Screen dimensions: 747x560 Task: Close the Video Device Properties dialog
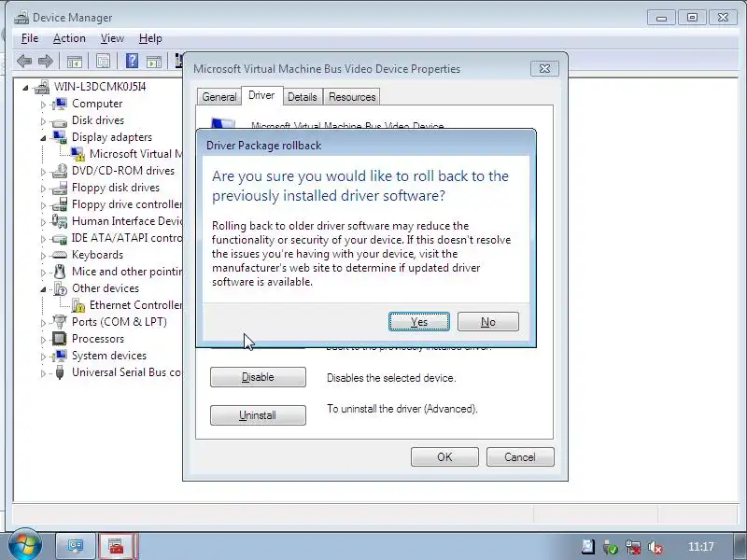(x=544, y=68)
